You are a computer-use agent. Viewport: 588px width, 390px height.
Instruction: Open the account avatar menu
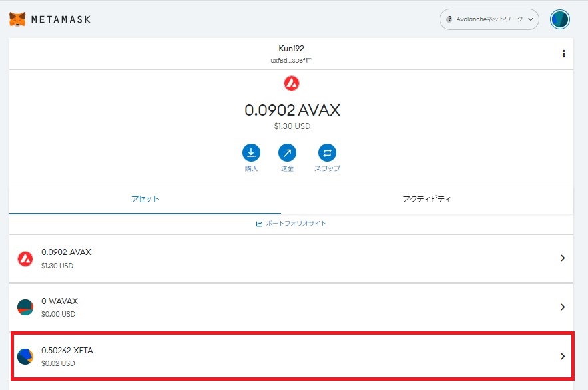pyautogui.click(x=559, y=19)
